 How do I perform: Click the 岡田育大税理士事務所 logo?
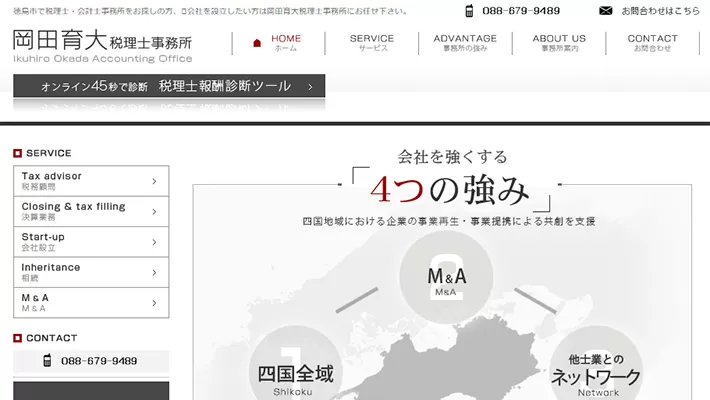click(x=103, y=45)
